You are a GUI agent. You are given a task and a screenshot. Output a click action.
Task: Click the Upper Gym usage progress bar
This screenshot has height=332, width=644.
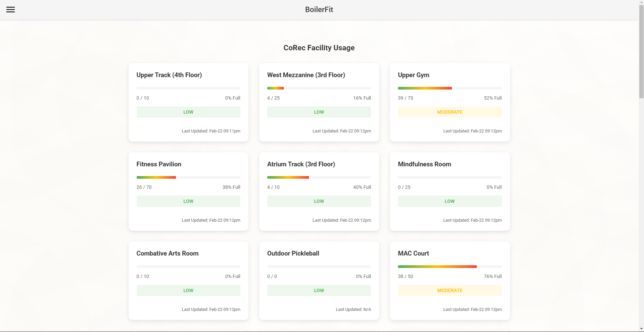[x=450, y=88]
